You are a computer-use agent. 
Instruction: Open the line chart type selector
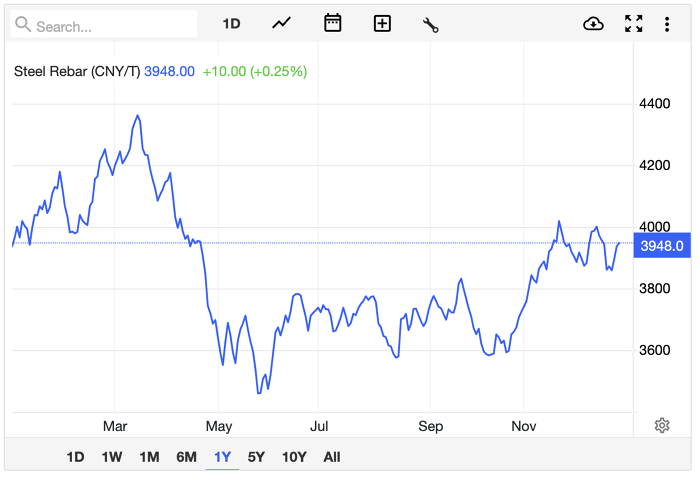click(281, 23)
